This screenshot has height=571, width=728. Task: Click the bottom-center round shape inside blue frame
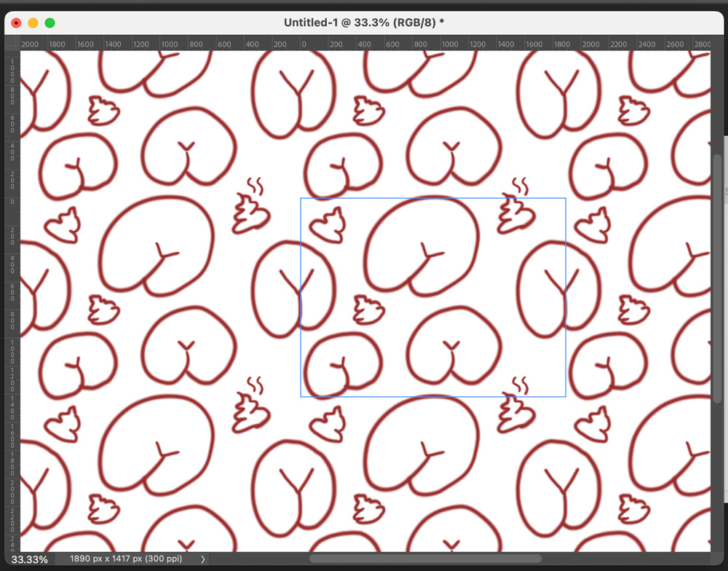pyautogui.click(x=454, y=347)
